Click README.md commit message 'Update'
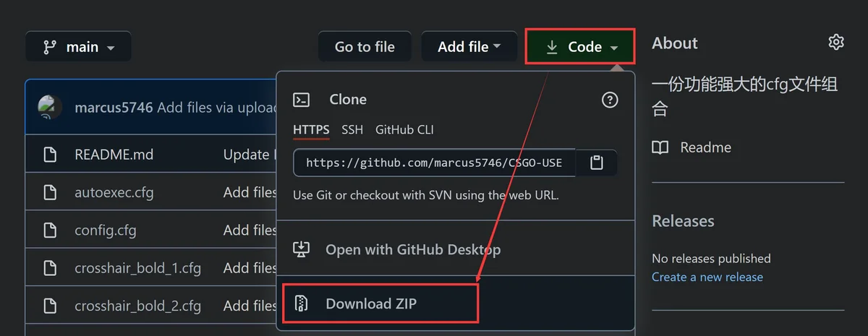The image size is (868, 336). click(x=250, y=155)
